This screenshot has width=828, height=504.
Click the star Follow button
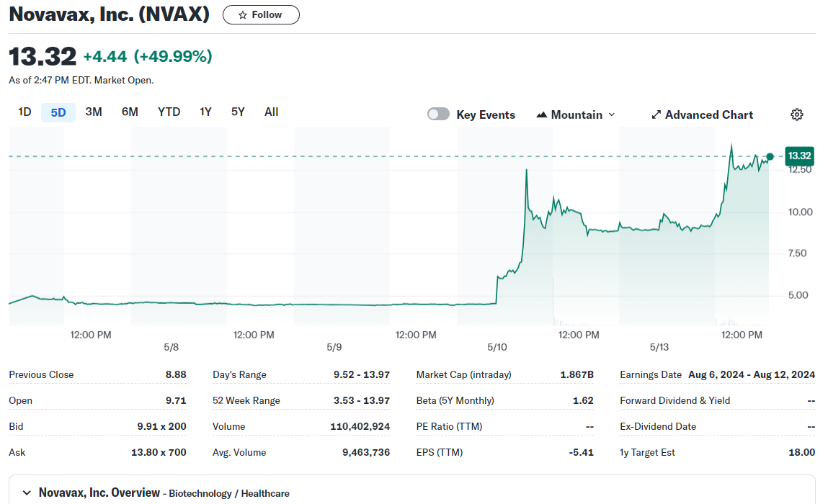pos(261,15)
